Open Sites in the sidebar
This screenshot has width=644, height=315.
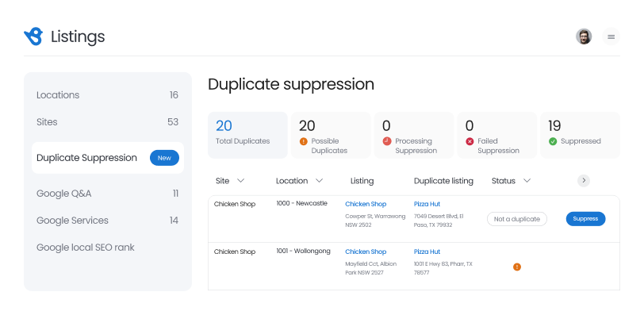coord(108,122)
